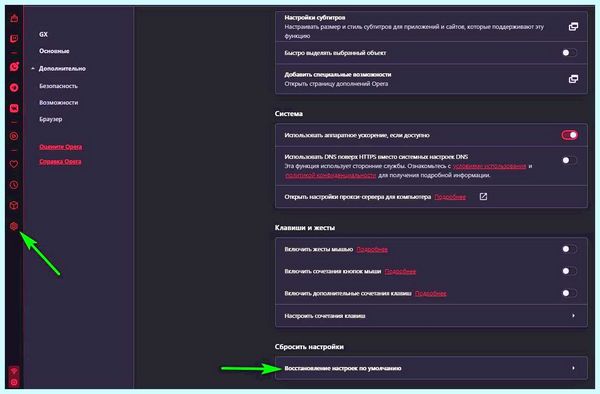Screen dimensions: 600x394
Task: Click Подробнее next to mouse gestures
Action: [x=372, y=249]
